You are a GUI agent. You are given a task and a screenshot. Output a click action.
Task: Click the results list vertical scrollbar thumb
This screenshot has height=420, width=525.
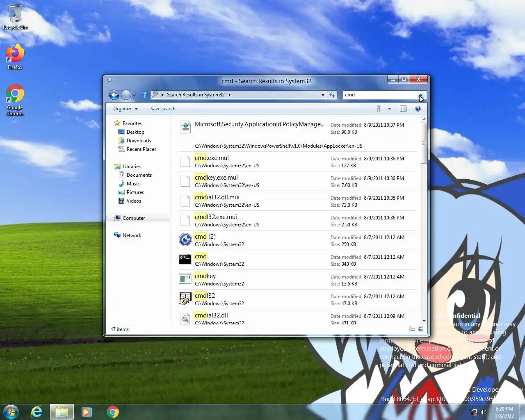[x=424, y=143]
